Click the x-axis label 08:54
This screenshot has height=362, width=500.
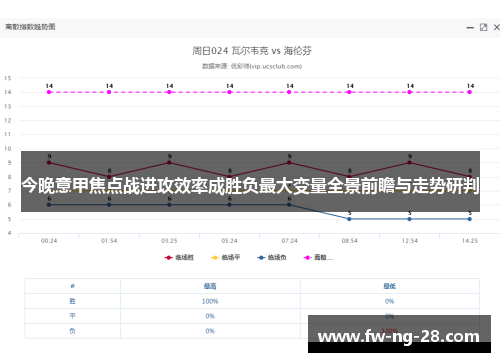(349, 241)
